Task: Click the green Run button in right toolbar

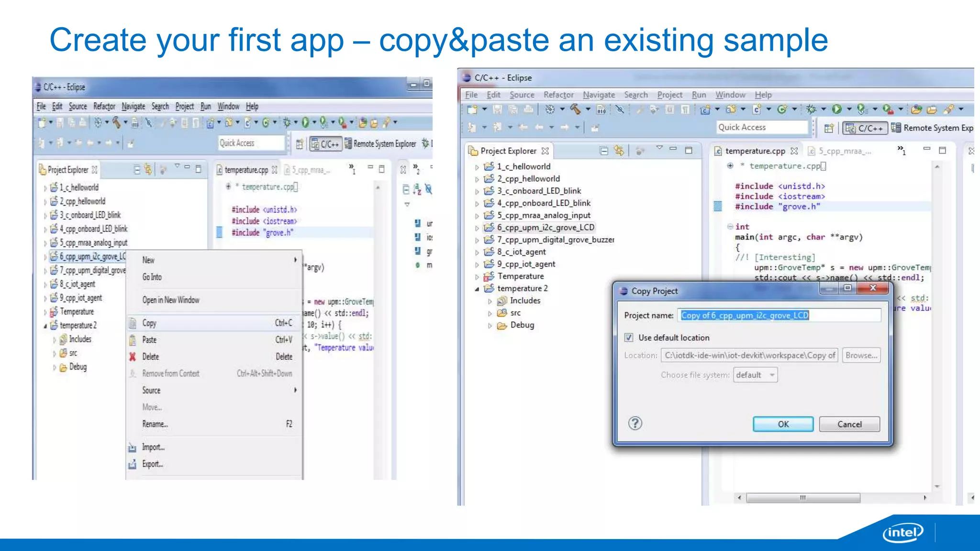Action: [x=836, y=110]
